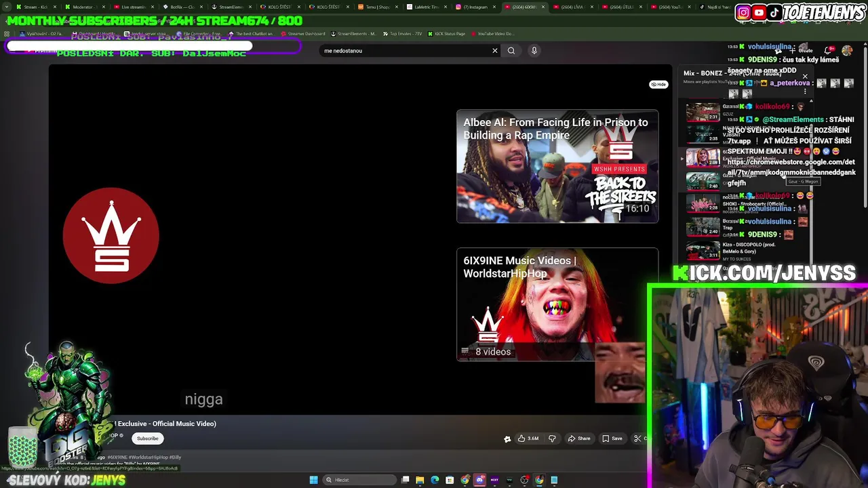The height and width of the screenshot is (488, 868).
Task: Open Microsoft Edge from the taskbar
Action: pos(435,480)
